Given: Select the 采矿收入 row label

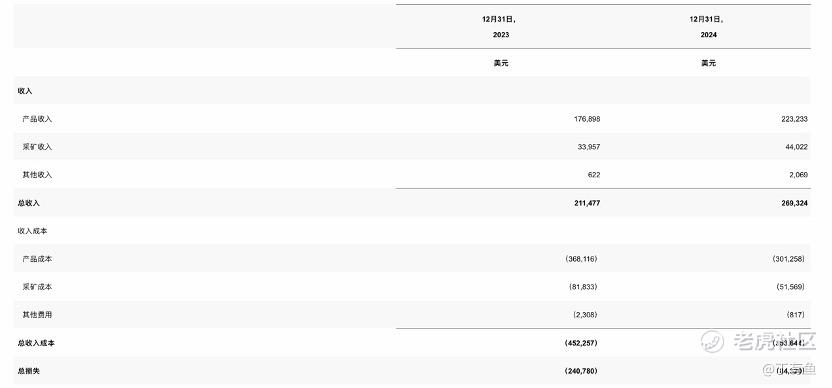Looking at the screenshot, I should pyautogui.click(x=37, y=147).
